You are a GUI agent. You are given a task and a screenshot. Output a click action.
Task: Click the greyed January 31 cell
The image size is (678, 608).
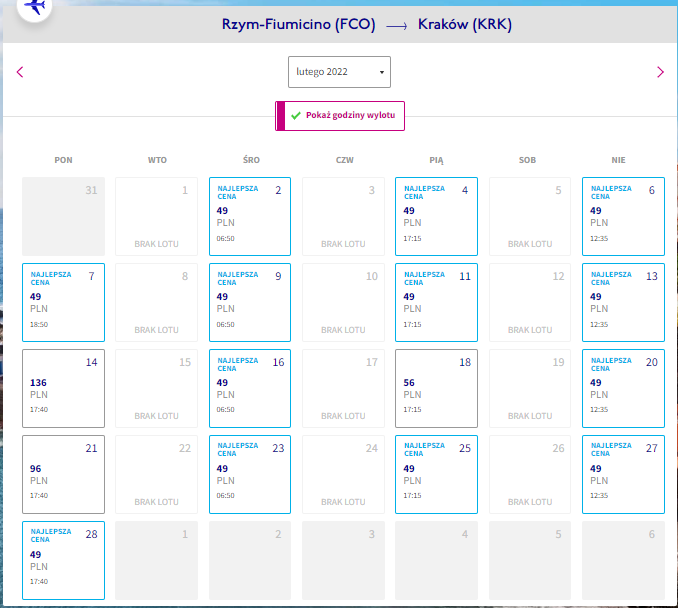[64, 216]
